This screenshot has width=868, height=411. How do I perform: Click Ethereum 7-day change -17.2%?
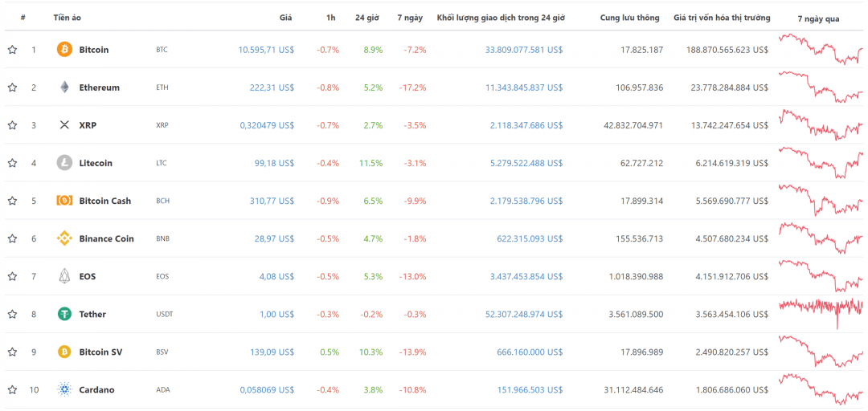[x=412, y=87]
